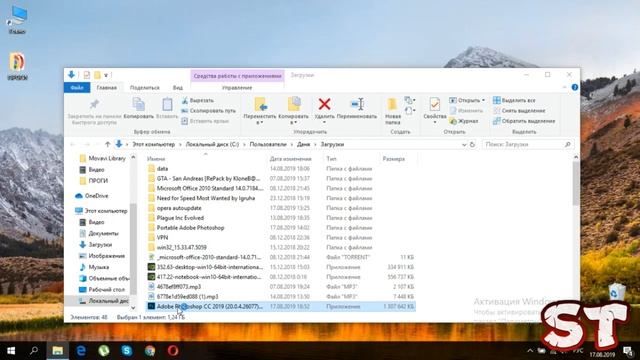Click the file list vertical scrollbar
640x360 pixels.
point(576,184)
